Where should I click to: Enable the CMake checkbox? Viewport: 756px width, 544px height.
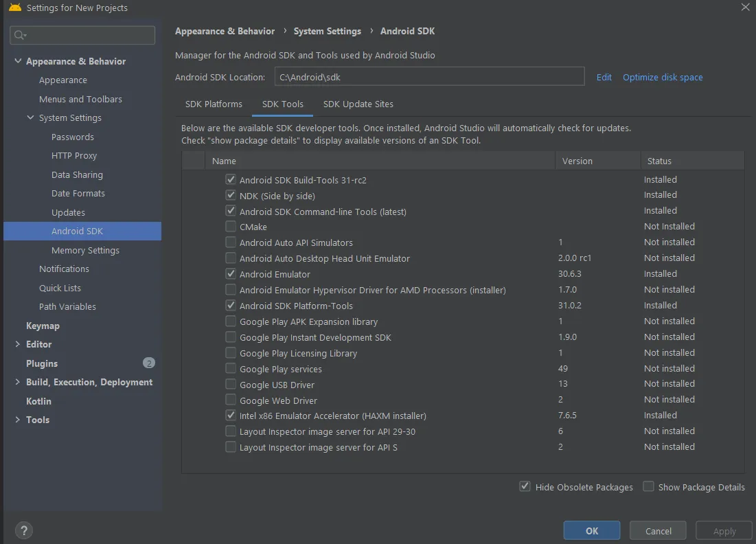tap(231, 227)
